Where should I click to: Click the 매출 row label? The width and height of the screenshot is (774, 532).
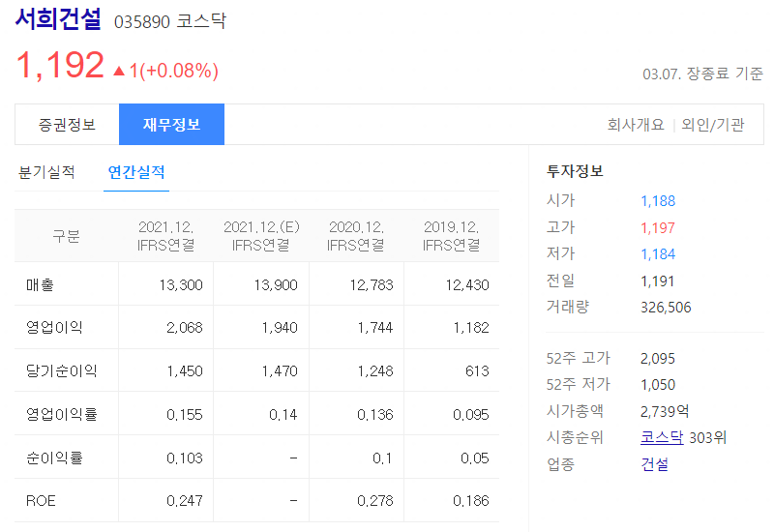coord(40,284)
